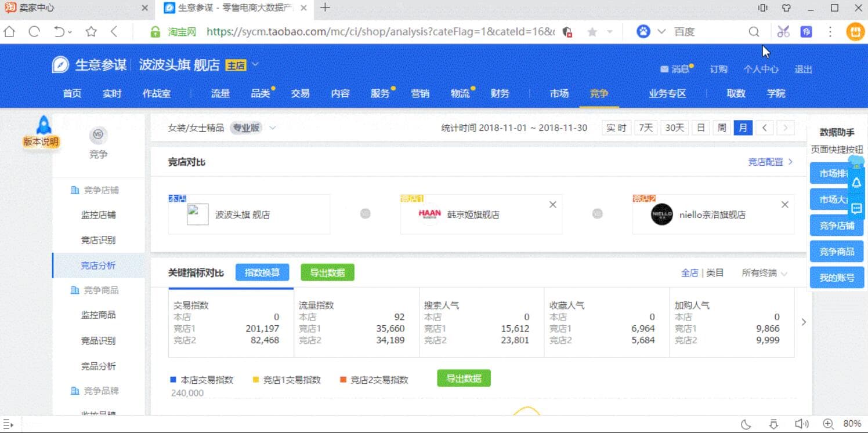The image size is (868, 433).
Task: Go to the 首页 navigation tab
Action: pos(72,93)
